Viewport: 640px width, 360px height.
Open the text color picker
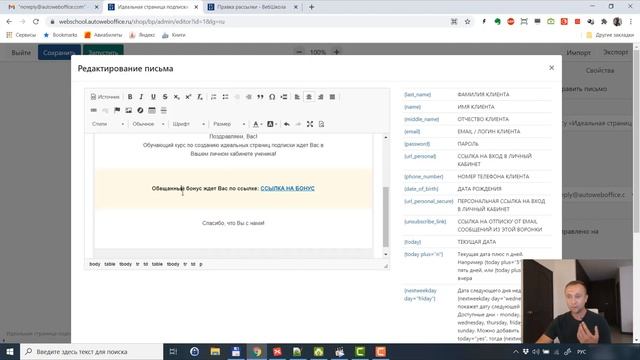257,124
